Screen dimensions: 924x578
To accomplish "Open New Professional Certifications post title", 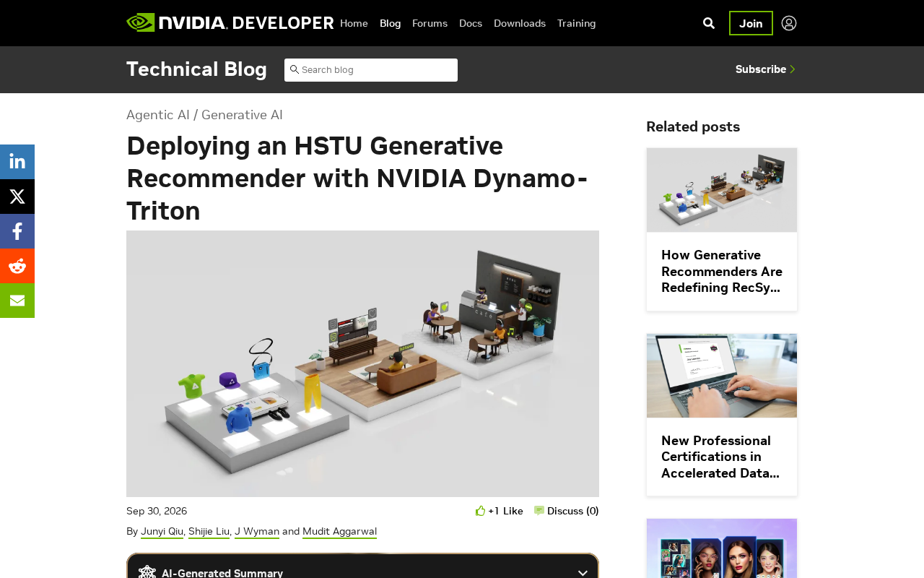I will [720, 457].
